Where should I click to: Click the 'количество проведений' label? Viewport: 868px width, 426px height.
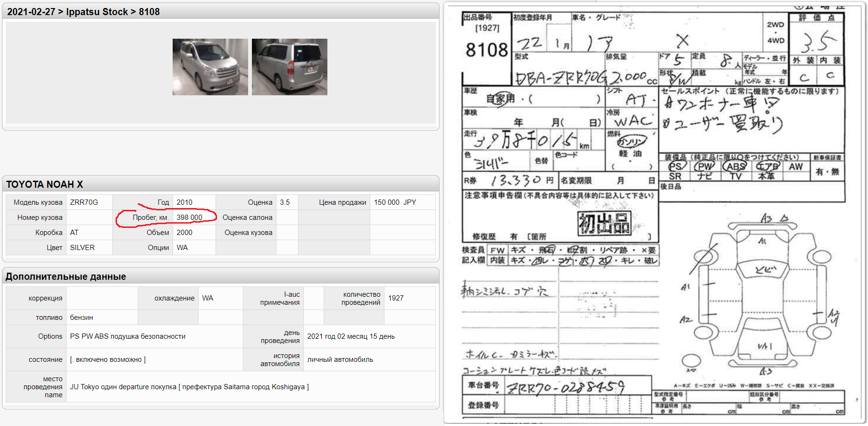coord(361,298)
